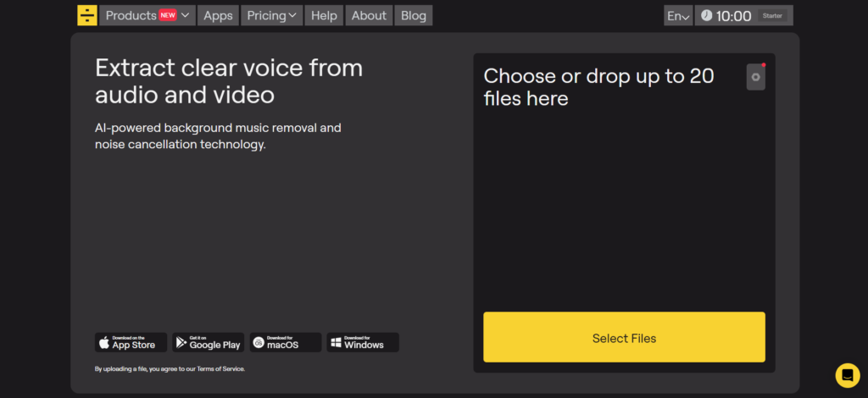Click the record button in the upload box
Viewport: 868px width, 398px height.
(x=755, y=77)
